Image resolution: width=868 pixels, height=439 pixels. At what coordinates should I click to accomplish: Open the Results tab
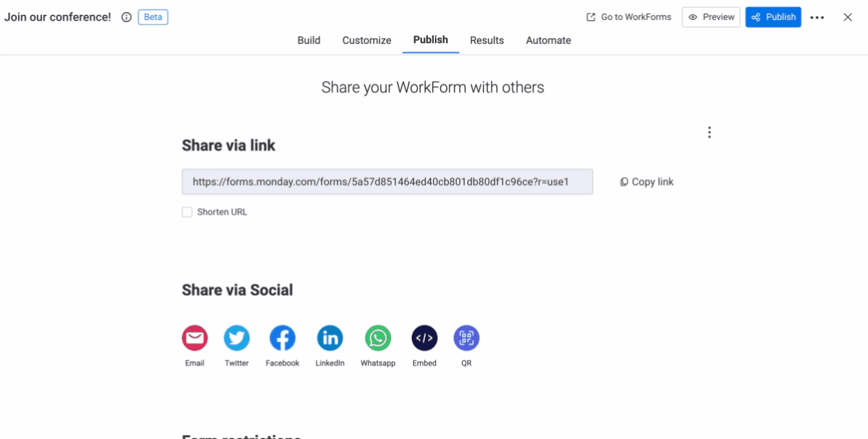[487, 40]
